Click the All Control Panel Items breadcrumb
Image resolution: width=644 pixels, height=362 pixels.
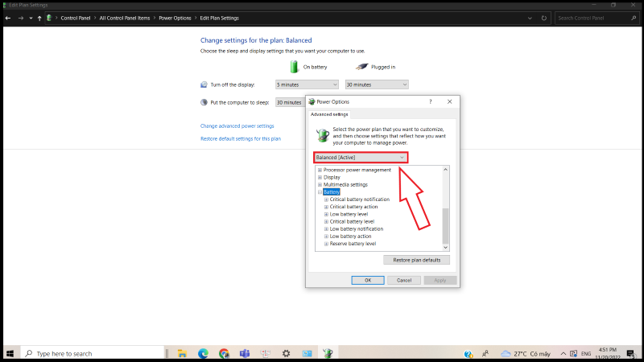click(125, 18)
